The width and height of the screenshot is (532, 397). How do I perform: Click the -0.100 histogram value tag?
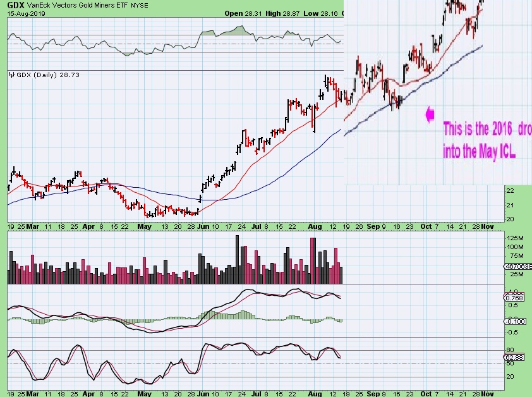(x=516, y=321)
